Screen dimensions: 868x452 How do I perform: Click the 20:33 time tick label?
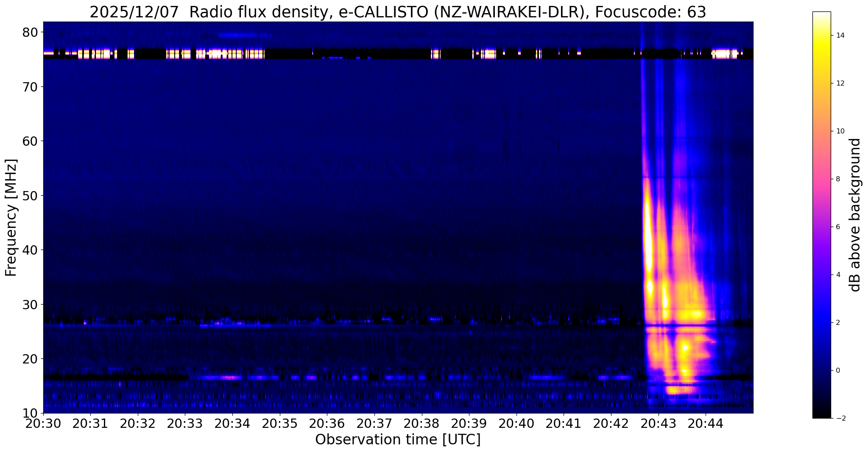pos(185,424)
